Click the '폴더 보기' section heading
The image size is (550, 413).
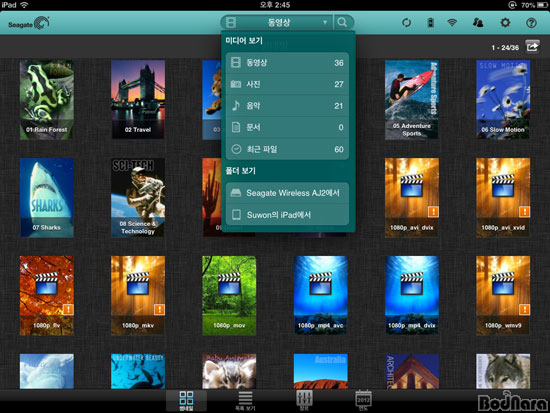(240, 171)
